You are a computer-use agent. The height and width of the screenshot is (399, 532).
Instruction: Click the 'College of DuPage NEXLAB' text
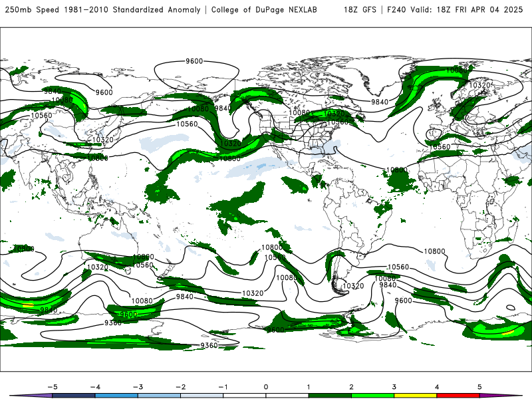click(264, 10)
